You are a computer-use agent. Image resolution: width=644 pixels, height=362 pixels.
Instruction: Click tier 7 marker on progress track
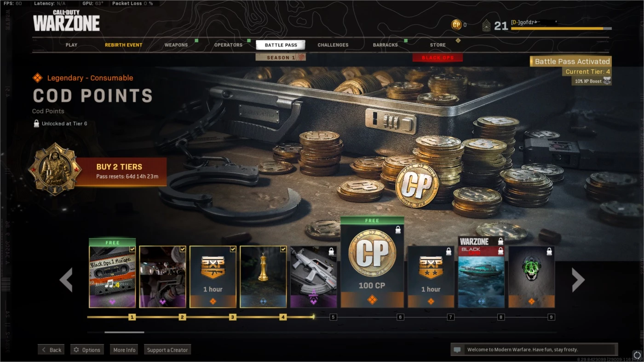point(451,317)
